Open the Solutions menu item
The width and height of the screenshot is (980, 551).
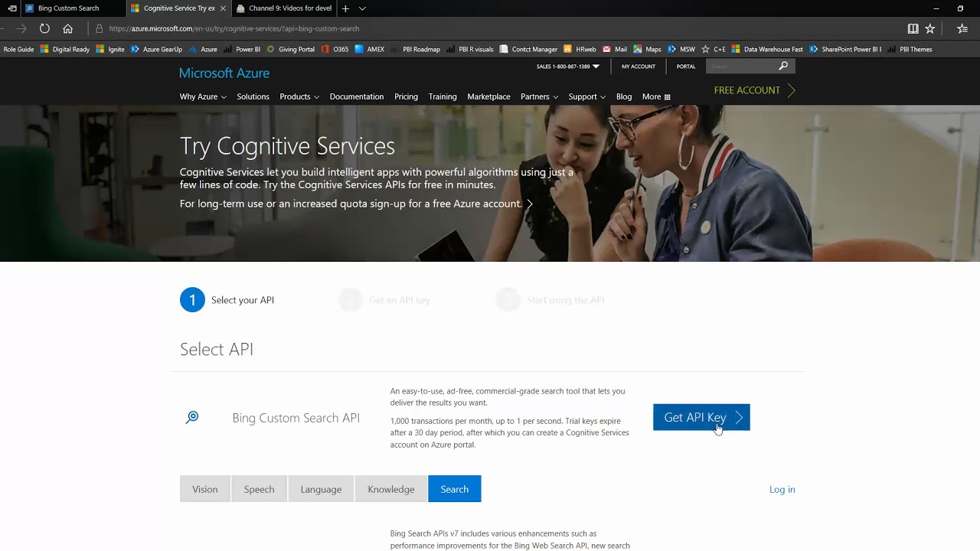[x=253, y=97]
